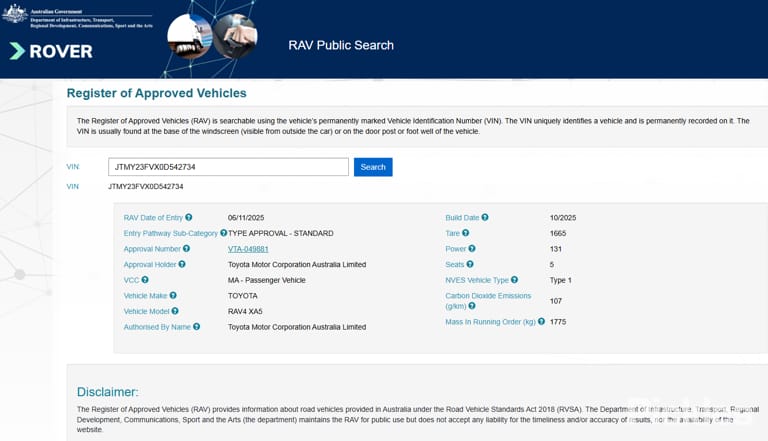
Task: Open help icon next to Build Date
Action: (x=485, y=217)
